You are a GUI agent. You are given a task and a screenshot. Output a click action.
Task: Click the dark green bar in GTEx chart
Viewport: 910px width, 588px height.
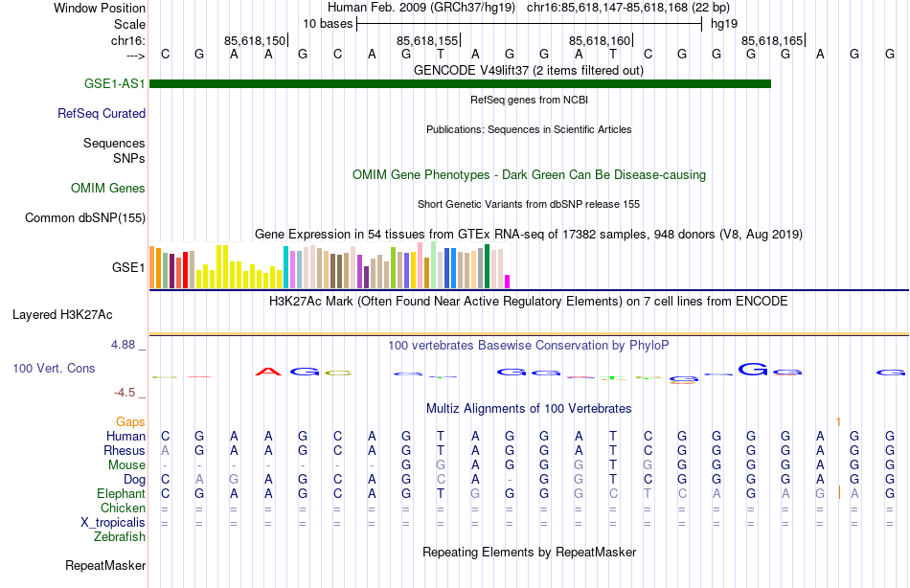click(487, 266)
